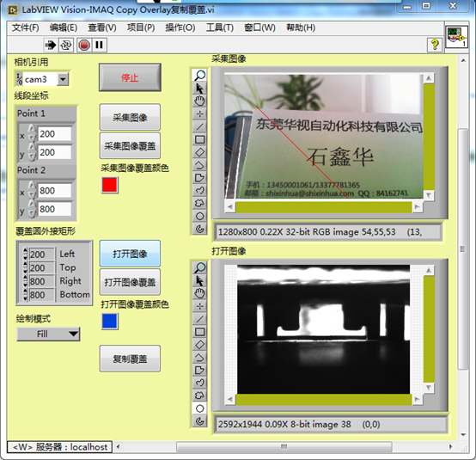Image resolution: width=476 pixels, height=460 pixels.
Task: Toggle the red 停止 button
Action: pos(130,77)
